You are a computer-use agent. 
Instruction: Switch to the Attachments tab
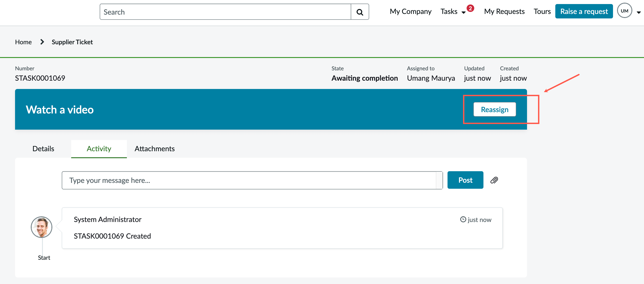[154, 149]
